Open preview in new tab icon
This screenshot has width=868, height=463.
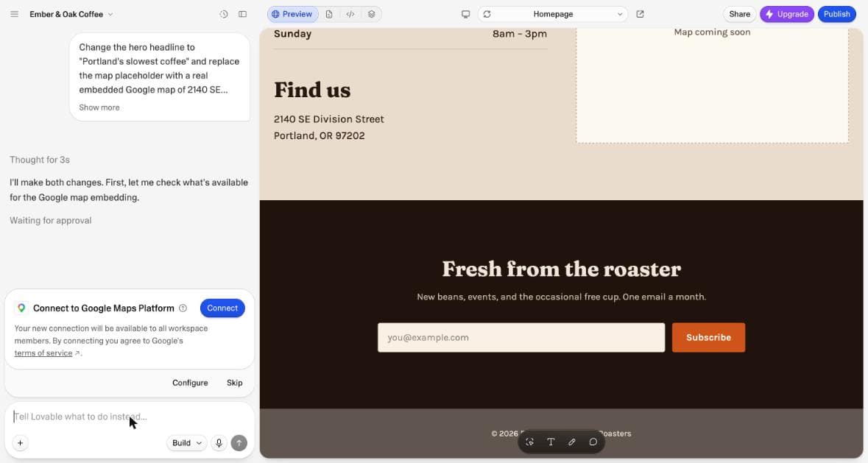[x=640, y=15]
